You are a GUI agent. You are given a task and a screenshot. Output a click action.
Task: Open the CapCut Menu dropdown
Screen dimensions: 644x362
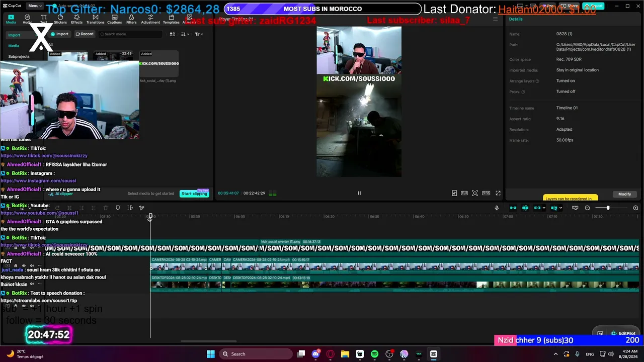[34, 6]
